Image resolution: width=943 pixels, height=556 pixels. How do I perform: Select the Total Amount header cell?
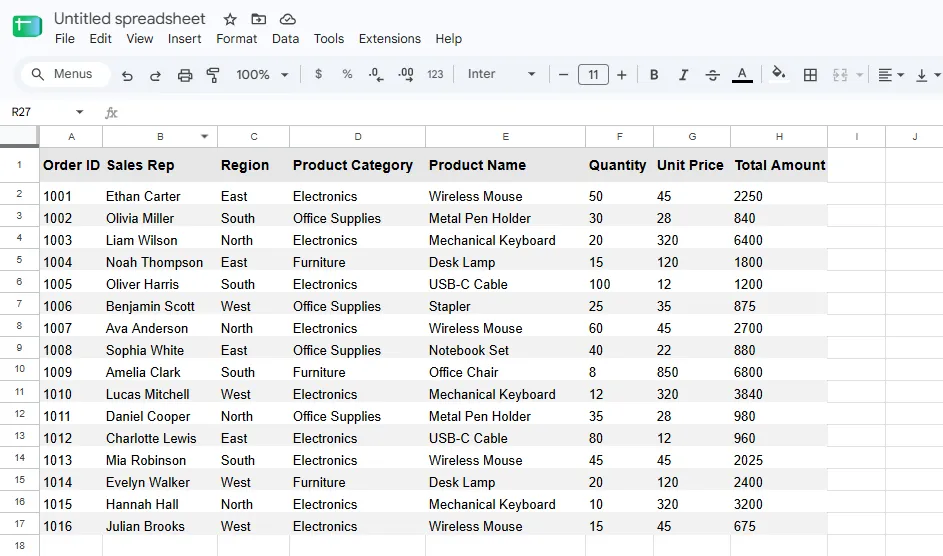(779, 165)
